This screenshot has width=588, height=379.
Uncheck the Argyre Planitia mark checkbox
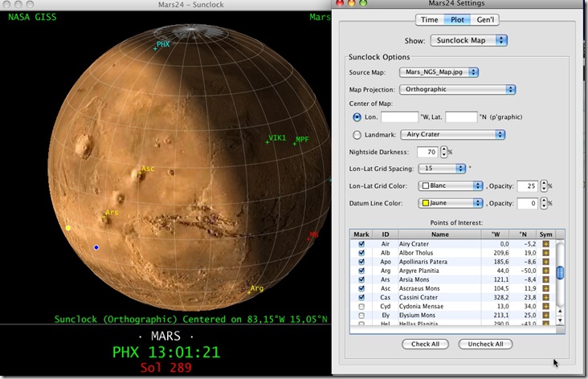click(x=361, y=271)
